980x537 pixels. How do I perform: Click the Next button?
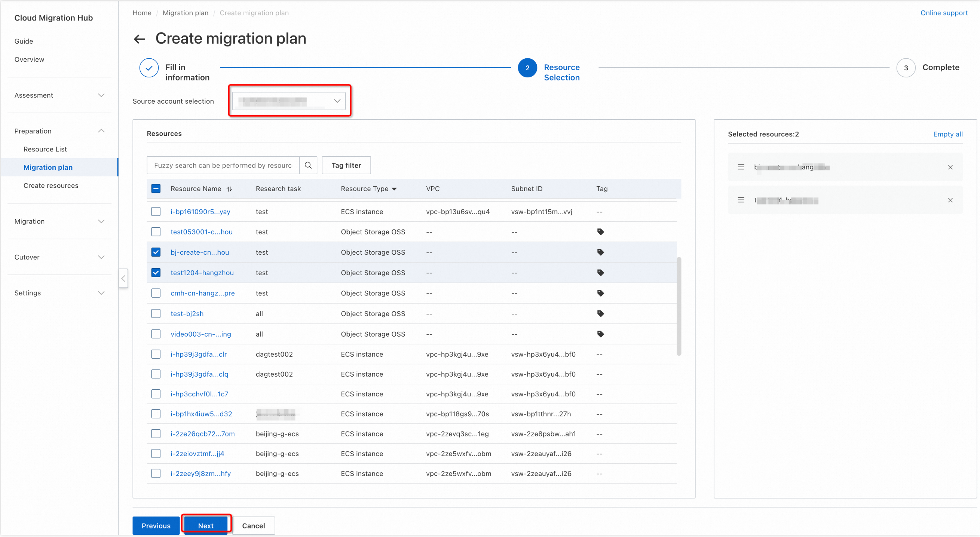pos(206,525)
